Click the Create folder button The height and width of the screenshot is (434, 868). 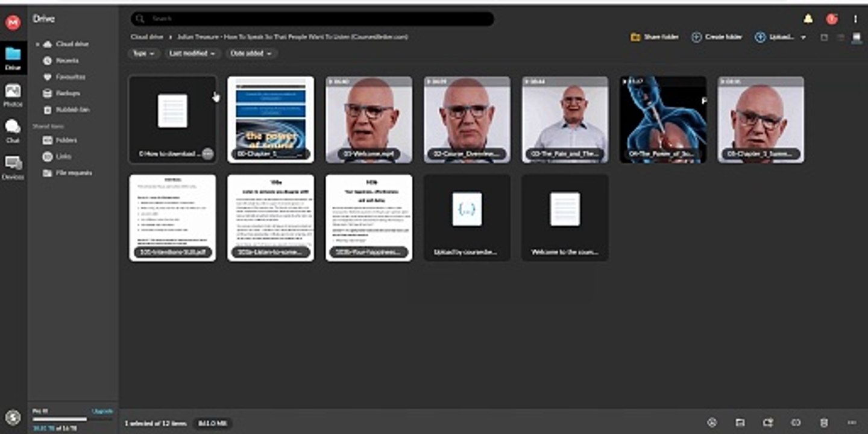(x=717, y=37)
